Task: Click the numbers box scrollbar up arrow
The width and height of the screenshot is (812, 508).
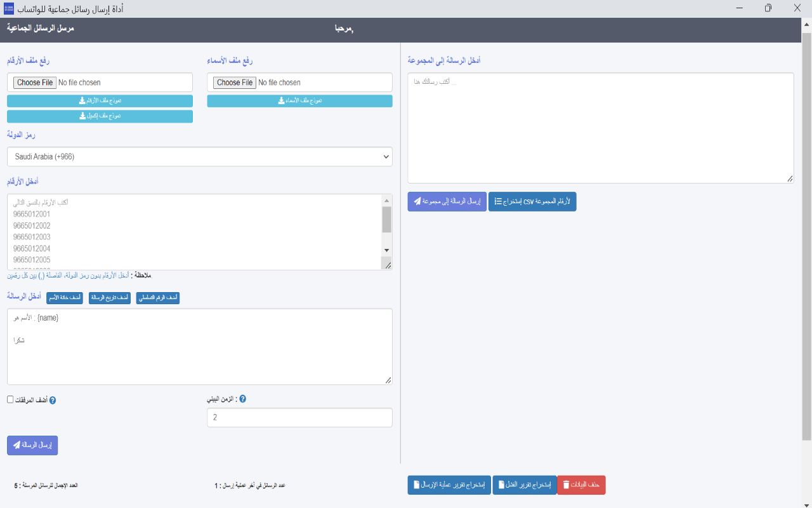Action: pyautogui.click(x=387, y=200)
